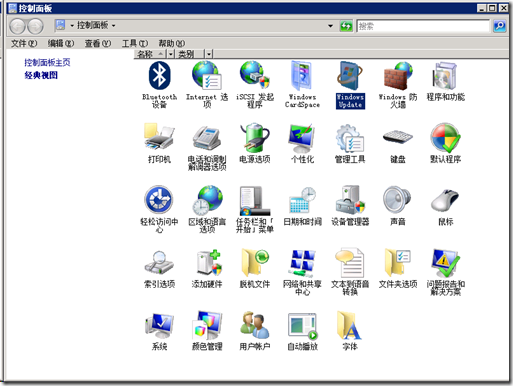Open the 文件 menu

coord(24,43)
